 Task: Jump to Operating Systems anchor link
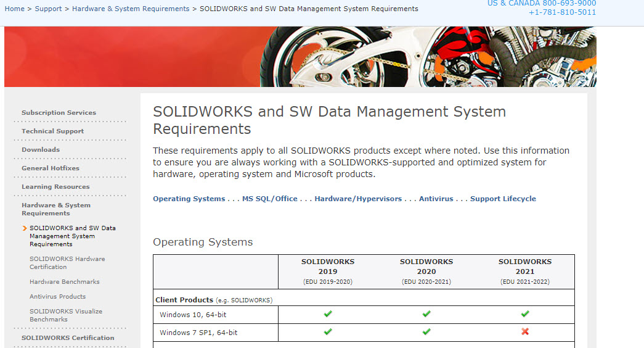tap(189, 199)
